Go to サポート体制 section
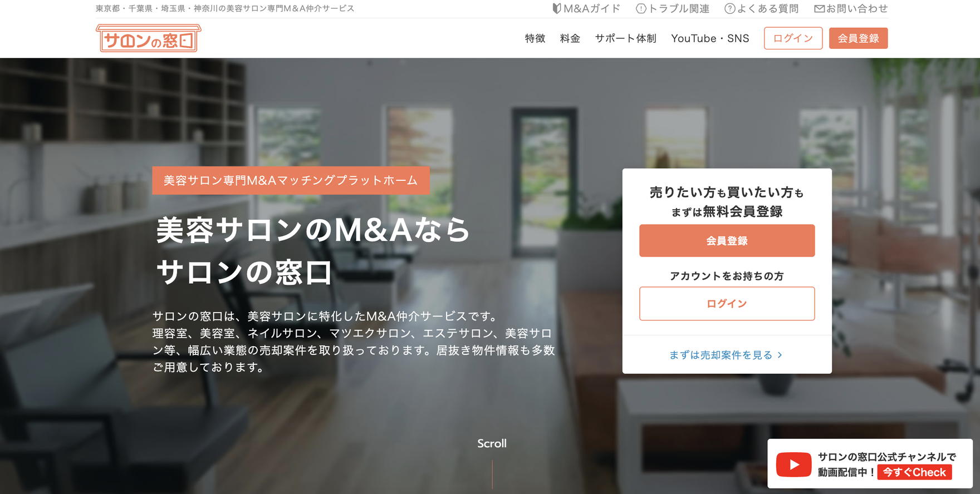 point(626,38)
